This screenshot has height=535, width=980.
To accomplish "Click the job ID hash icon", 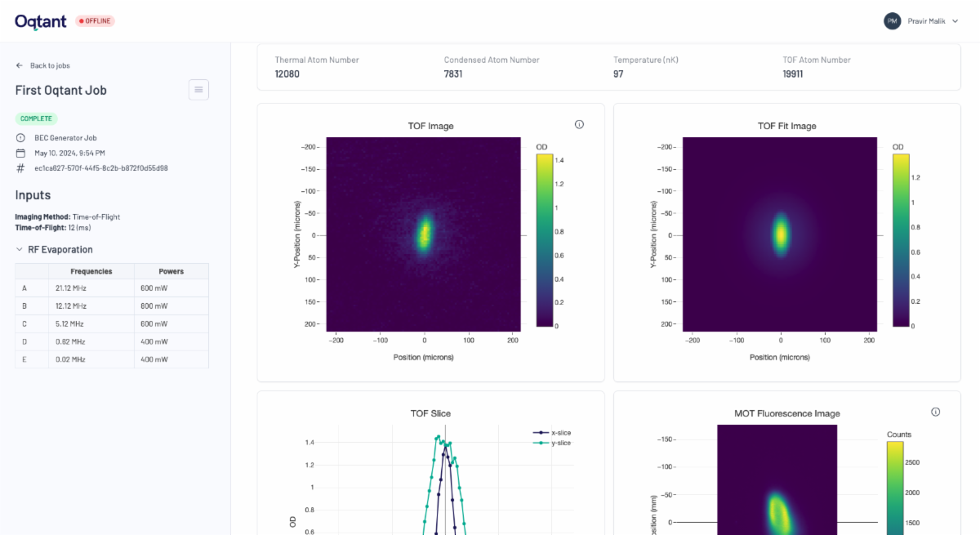I will (x=20, y=168).
